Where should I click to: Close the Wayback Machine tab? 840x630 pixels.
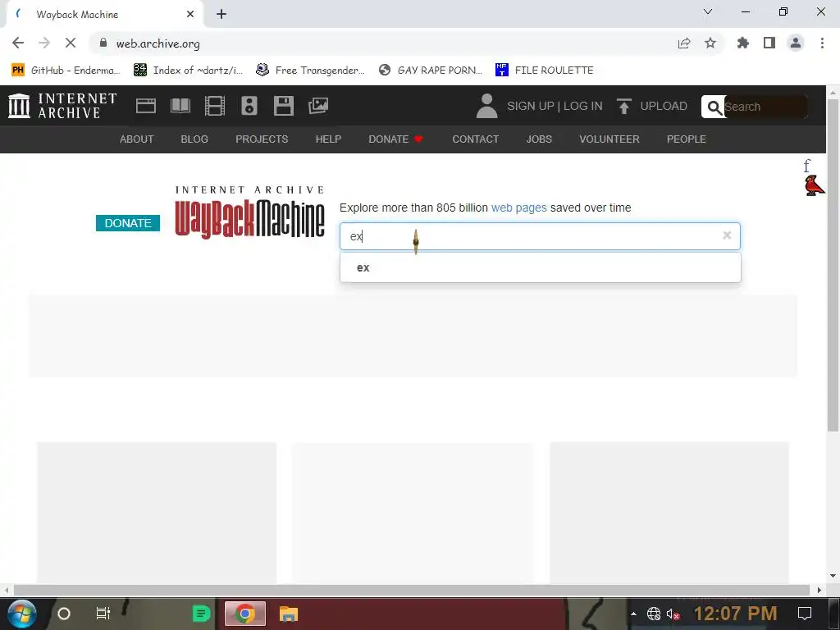coord(190,14)
